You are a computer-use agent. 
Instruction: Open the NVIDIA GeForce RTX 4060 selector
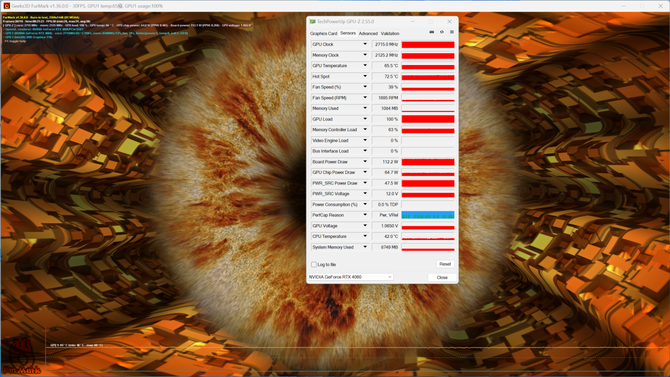point(350,277)
